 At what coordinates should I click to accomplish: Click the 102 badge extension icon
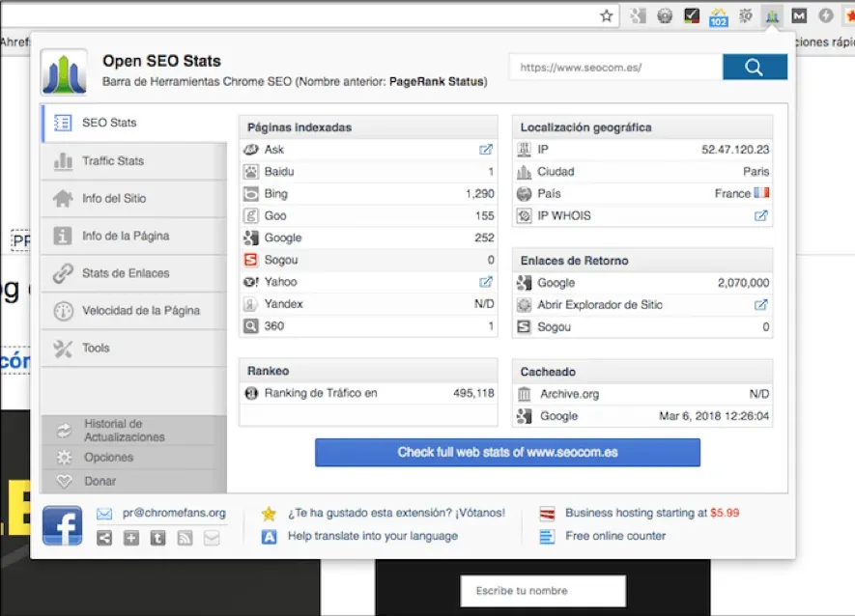pos(719,17)
